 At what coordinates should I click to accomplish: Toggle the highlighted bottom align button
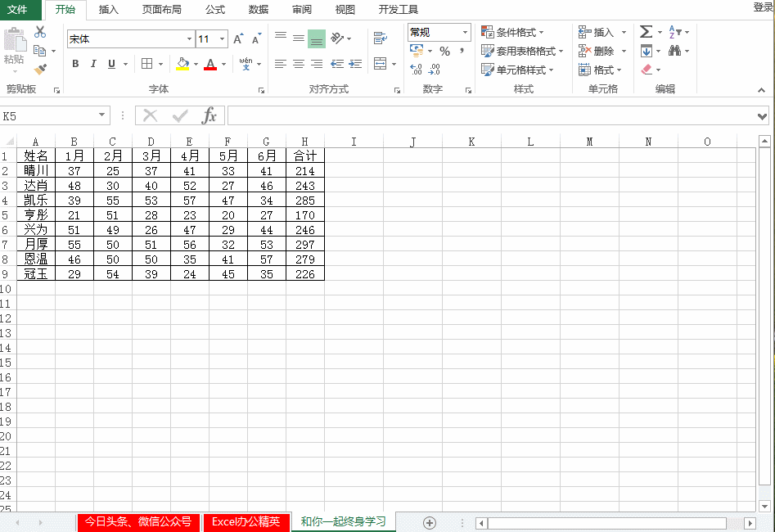click(317, 38)
